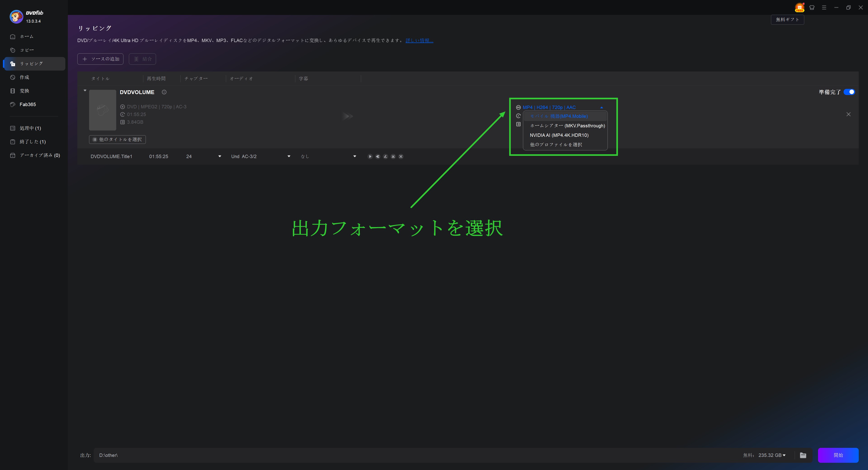Preview the DVDVOLUME.Title1 with play icon
Image resolution: width=868 pixels, height=470 pixels.
[370, 157]
